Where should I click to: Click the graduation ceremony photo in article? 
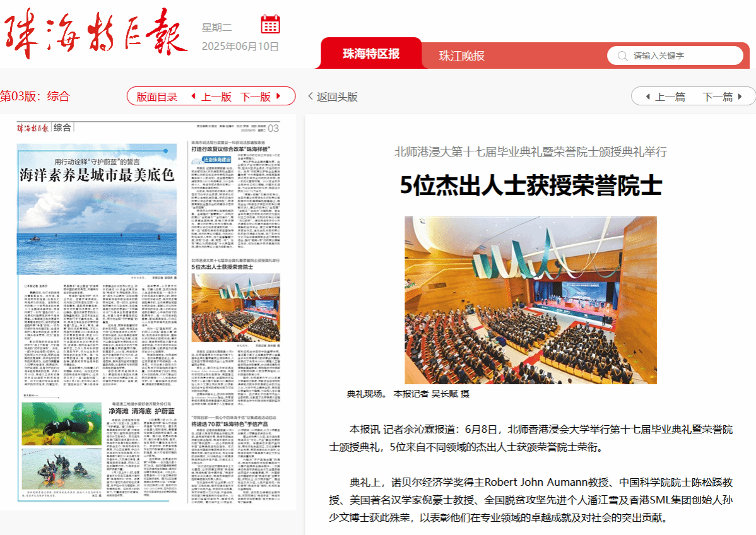pyautogui.click(x=531, y=300)
